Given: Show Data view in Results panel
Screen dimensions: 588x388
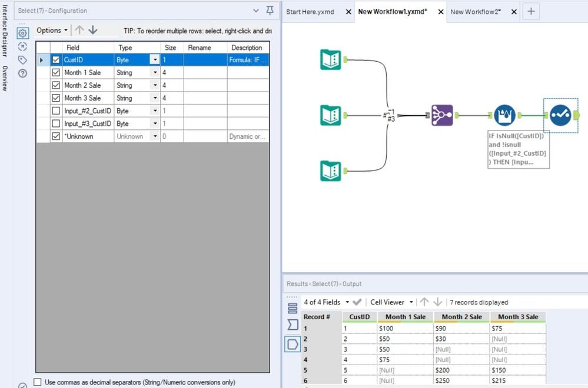Looking at the screenshot, I should coord(293,344).
